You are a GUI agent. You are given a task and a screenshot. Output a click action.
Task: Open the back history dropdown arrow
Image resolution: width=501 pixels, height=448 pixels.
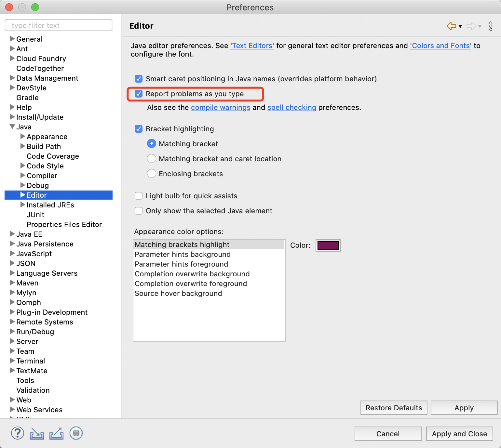(460, 27)
